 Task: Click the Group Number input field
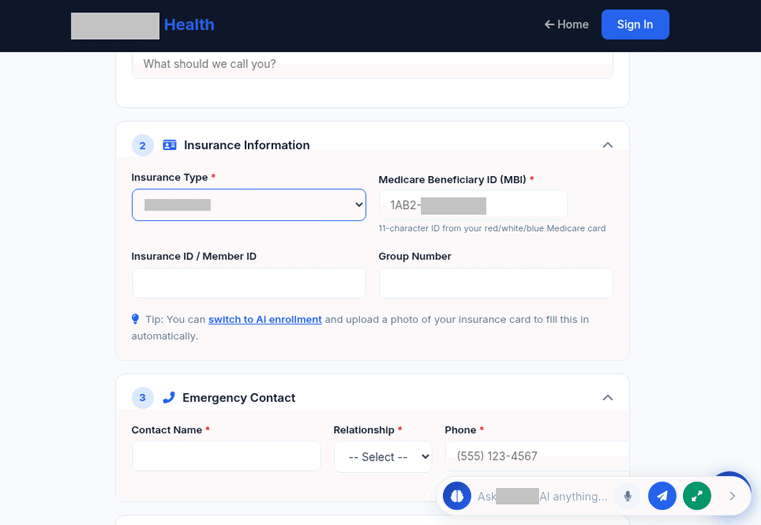point(495,283)
